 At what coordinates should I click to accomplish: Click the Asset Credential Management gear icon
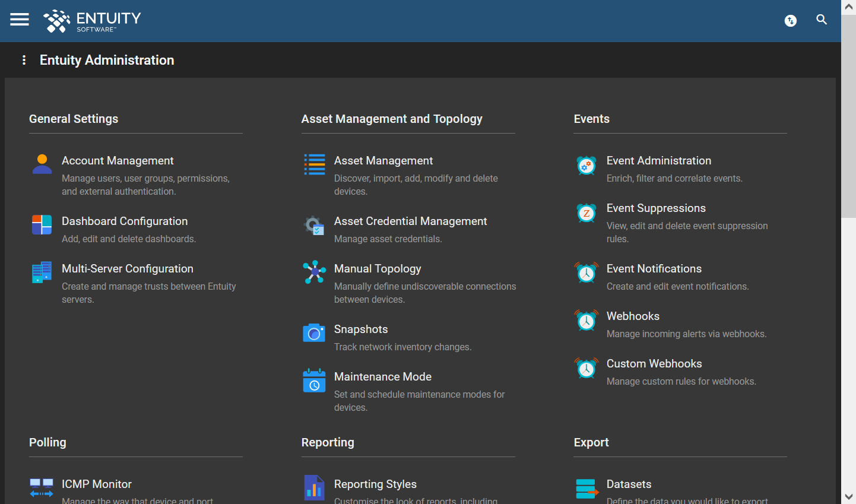tap(315, 225)
